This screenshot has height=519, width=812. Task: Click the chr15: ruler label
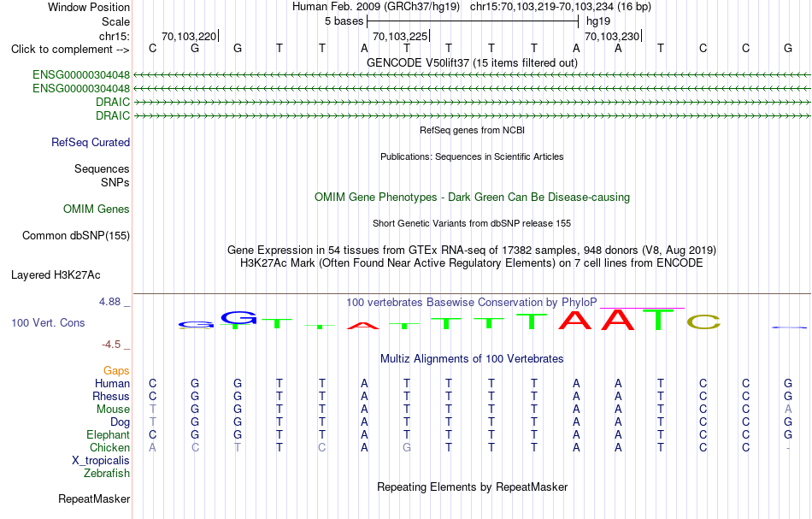tap(115, 36)
